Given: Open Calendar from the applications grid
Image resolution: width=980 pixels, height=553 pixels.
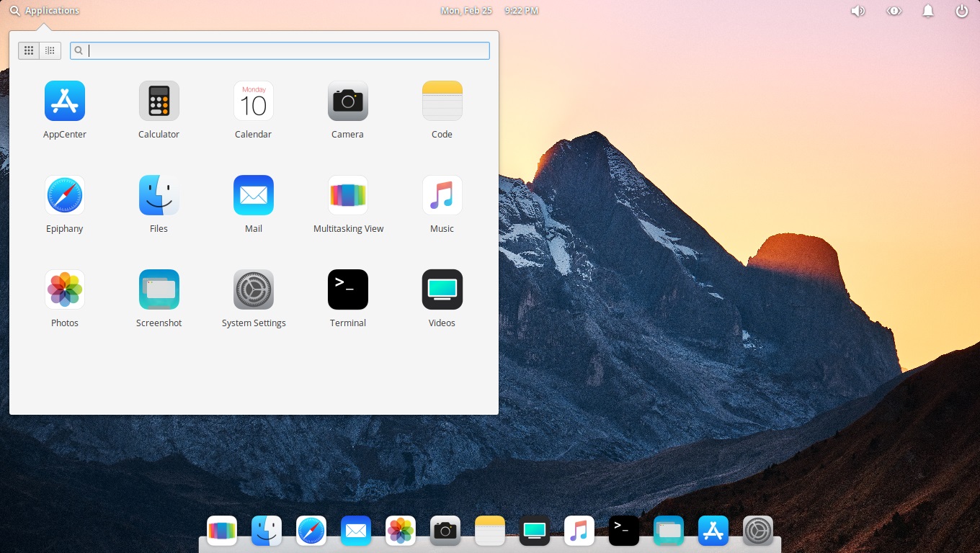Looking at the screenshot, I should coord(254,109).
